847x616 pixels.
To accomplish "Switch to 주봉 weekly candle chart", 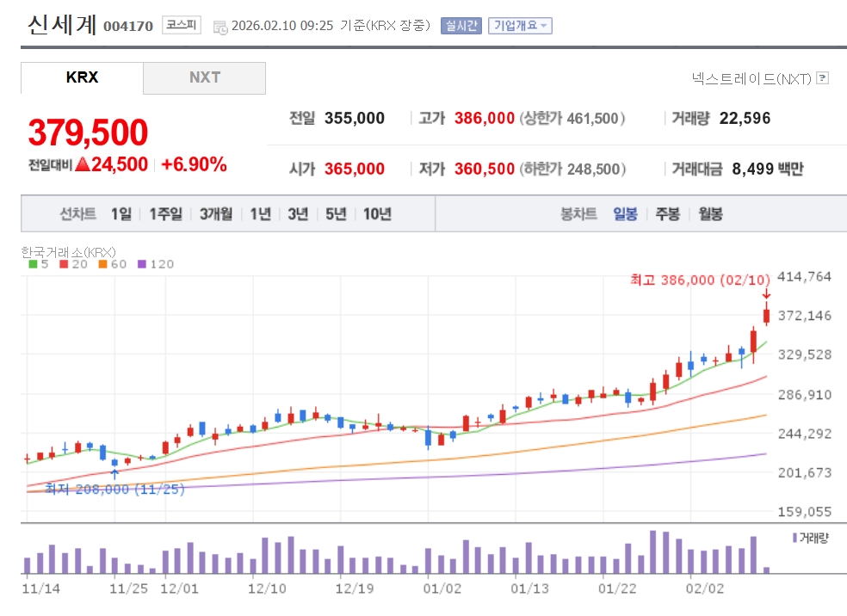I will [667, 214].
